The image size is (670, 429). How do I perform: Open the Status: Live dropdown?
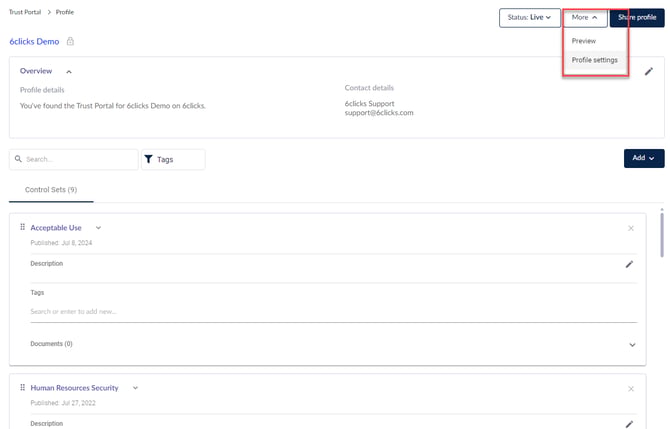[529, 17]
